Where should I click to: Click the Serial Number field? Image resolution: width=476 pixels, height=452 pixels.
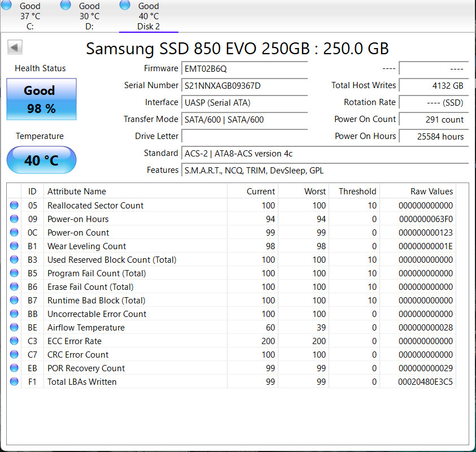point(244,86)
